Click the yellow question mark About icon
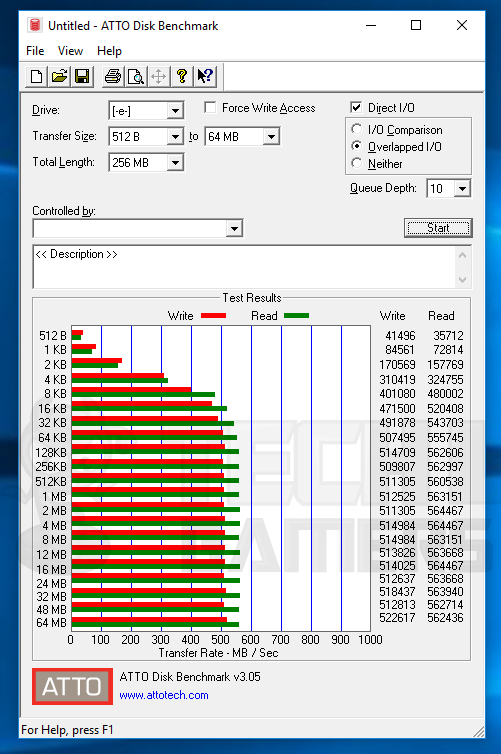This screenshot has height=754, width=501. 182,76
